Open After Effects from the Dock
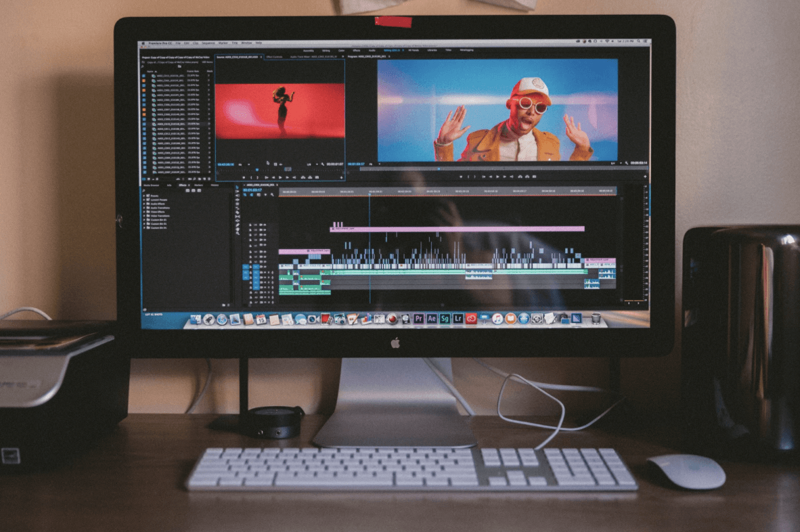This screenshot has height=532, width=800. [x=432, y=319]
